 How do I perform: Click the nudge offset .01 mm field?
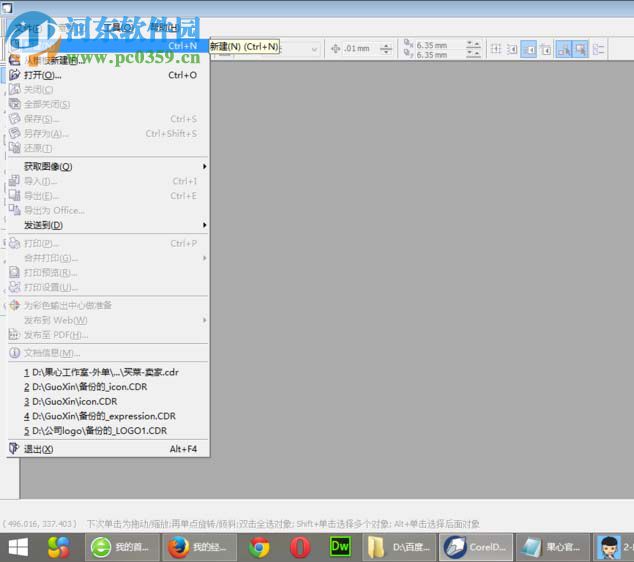[357, 49]
